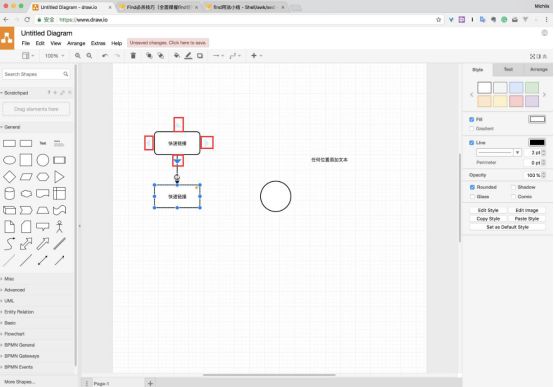Enable the Shadow checkbox

click(513, 187)
